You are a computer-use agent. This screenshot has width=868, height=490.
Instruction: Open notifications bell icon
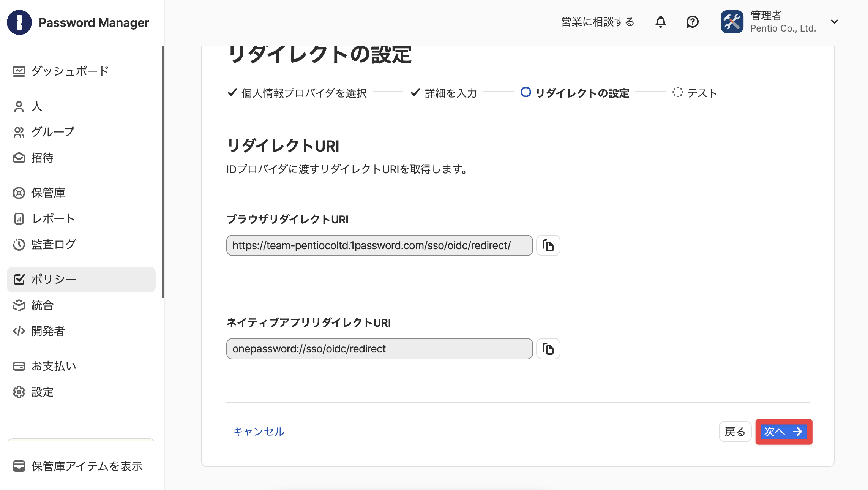pyautogui.click(x=661, y=22)
